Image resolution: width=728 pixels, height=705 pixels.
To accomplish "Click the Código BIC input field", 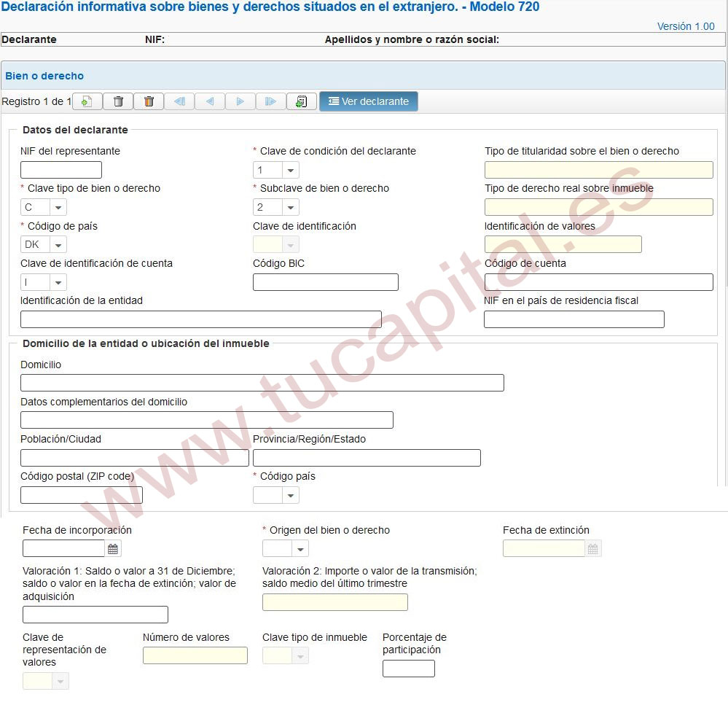I will tap(325, 282).
